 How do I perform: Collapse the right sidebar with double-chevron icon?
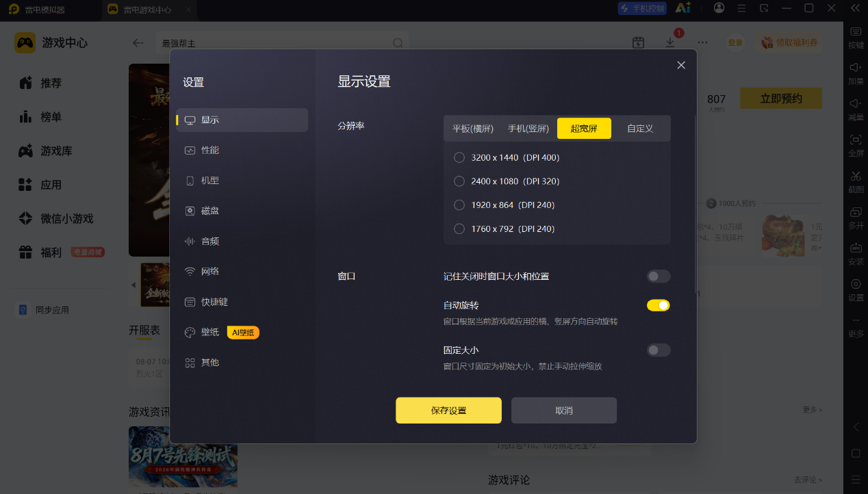tap(855, 8)
